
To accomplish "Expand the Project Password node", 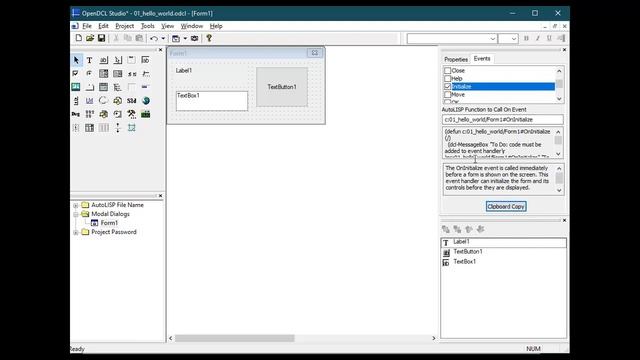I will pos(76,232).
